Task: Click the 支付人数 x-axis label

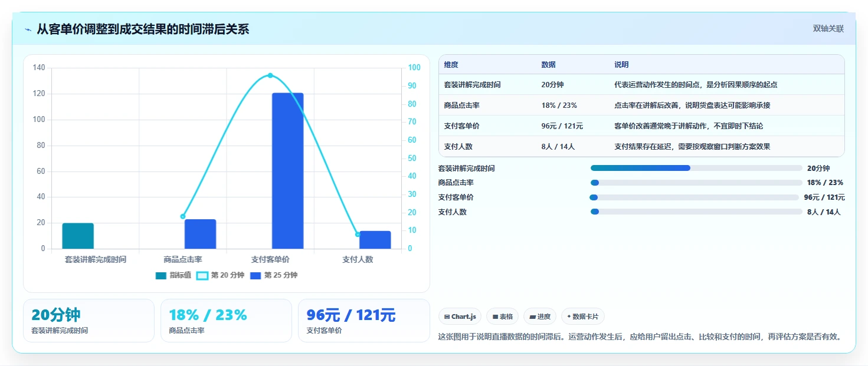Action: coord(358,259)
